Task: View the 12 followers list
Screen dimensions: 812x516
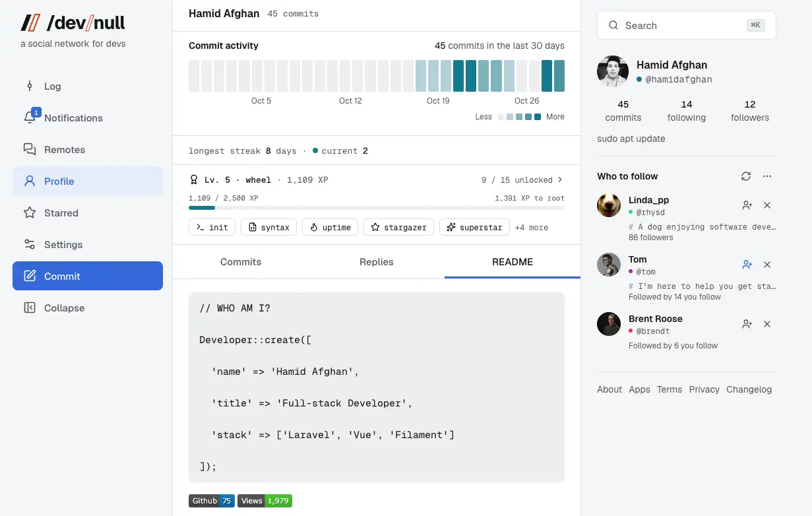Action: pos(750,111)
